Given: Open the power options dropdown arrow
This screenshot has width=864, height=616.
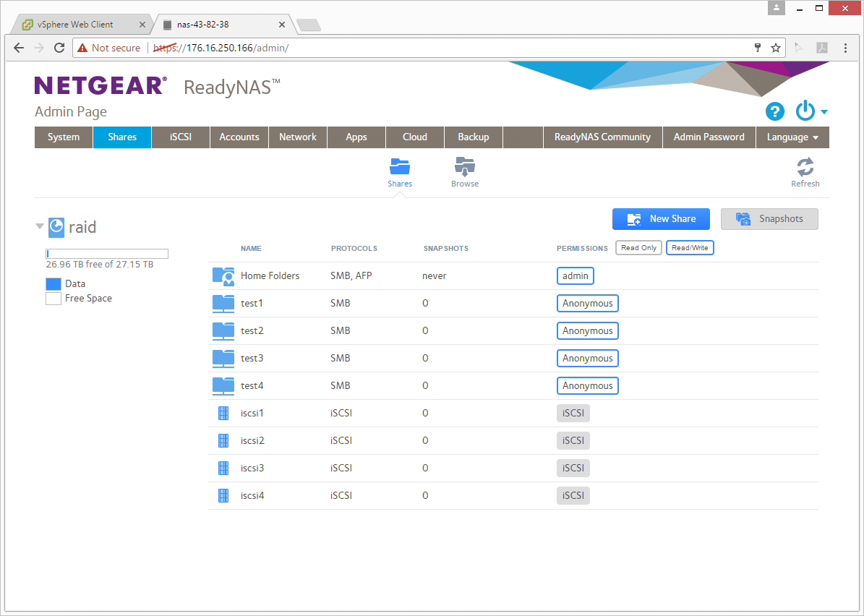Looking at the screenshot, I should [x=824, y=112].
